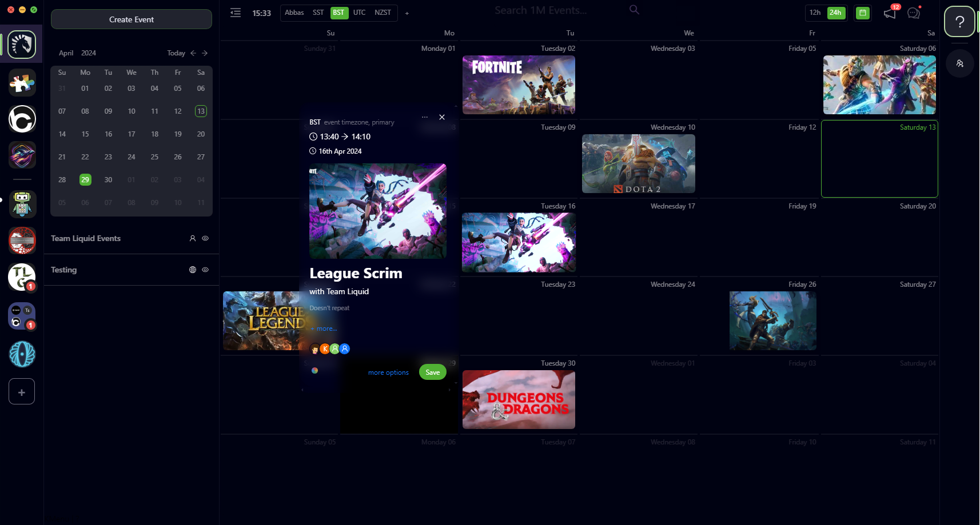Click the agenda list icon beside the clock
This screenshot has width=980, height=525.
[235, 13]
